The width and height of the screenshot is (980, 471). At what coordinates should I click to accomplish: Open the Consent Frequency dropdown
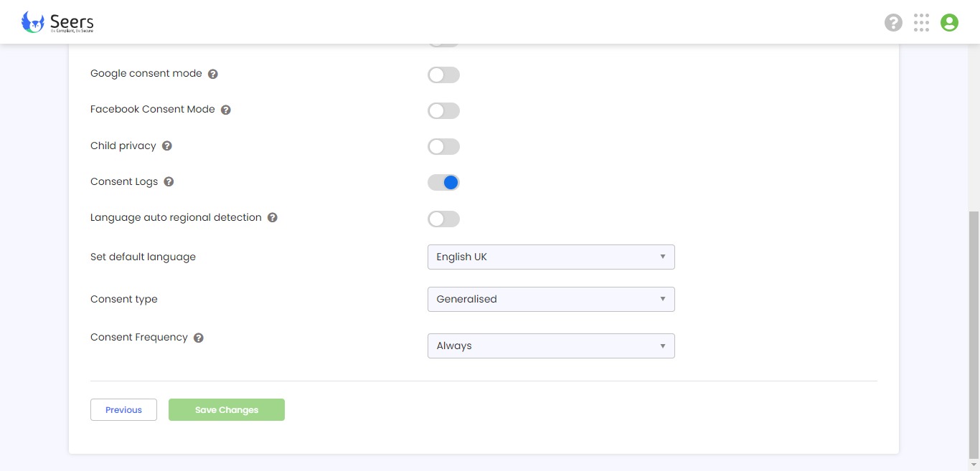pos(550,346)
